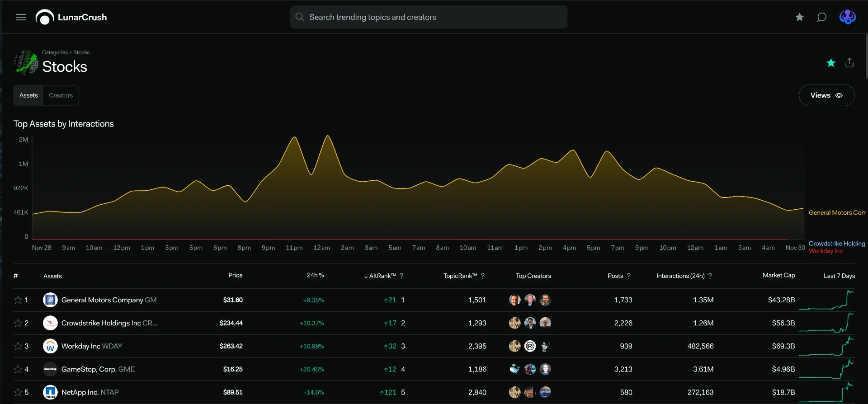Toggle favorite star for GameStop row

tap(18, 369)
